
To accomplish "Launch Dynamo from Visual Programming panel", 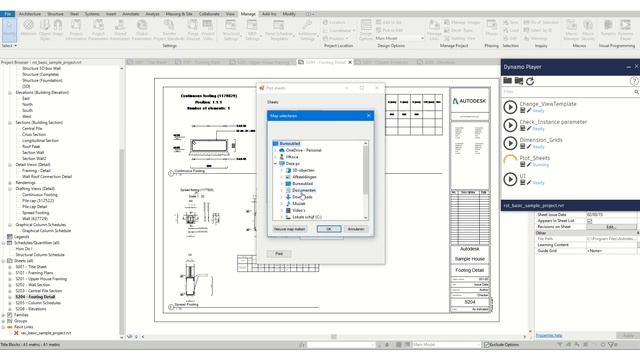I will coord(608,29).
